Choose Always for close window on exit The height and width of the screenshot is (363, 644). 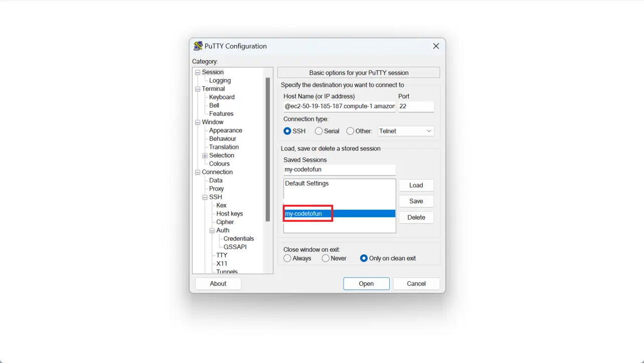pyautogui.click(x=287, y=258)
